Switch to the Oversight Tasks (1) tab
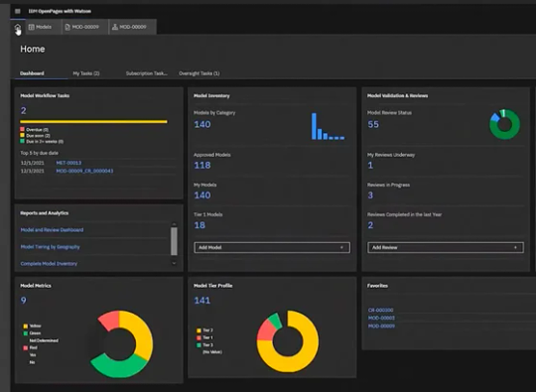This screenshot has height=392, width=536. 200,73
